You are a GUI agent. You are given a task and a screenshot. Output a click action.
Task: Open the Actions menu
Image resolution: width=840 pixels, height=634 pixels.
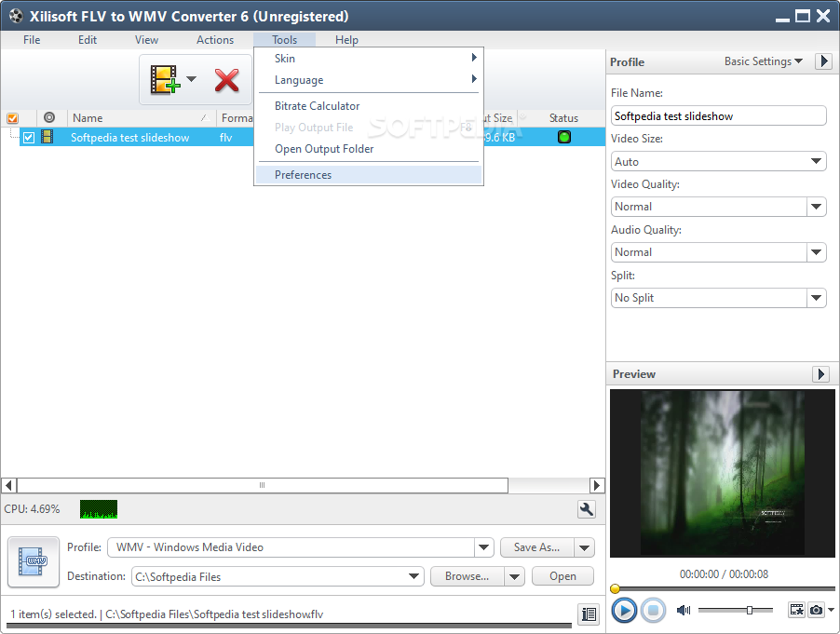215,40
